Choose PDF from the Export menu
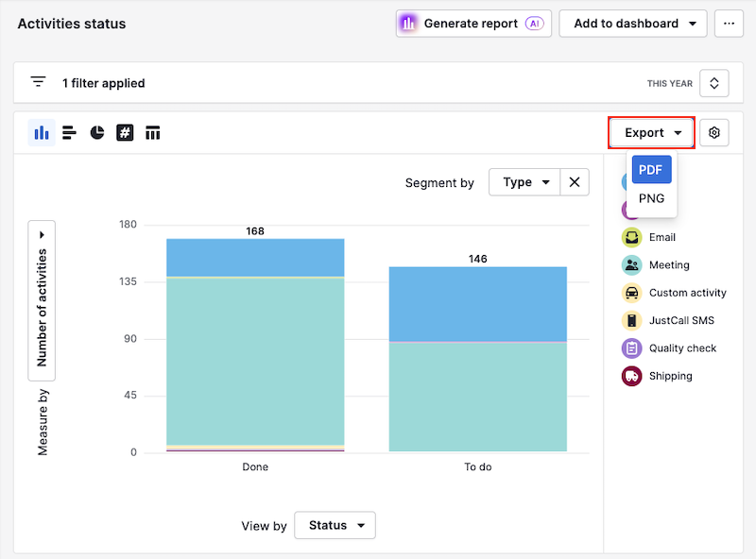This screenshot has width=756, height=559. pyautogui.click(x=650, y=170)
